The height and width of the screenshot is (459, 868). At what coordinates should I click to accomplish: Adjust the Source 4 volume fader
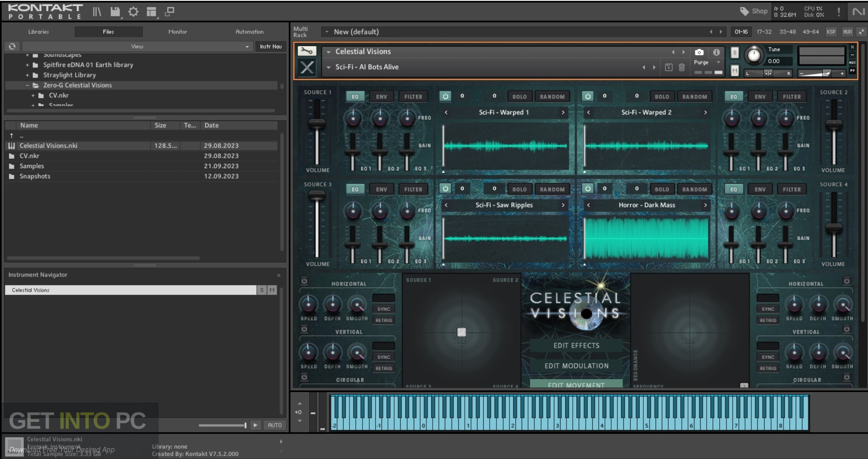[833, 228]
